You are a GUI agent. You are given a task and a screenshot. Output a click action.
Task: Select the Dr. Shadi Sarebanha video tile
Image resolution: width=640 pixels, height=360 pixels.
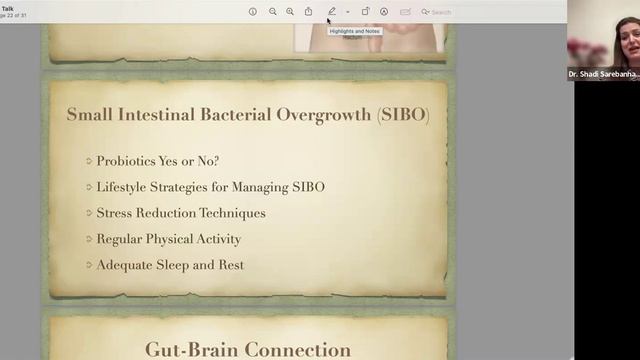603,40
